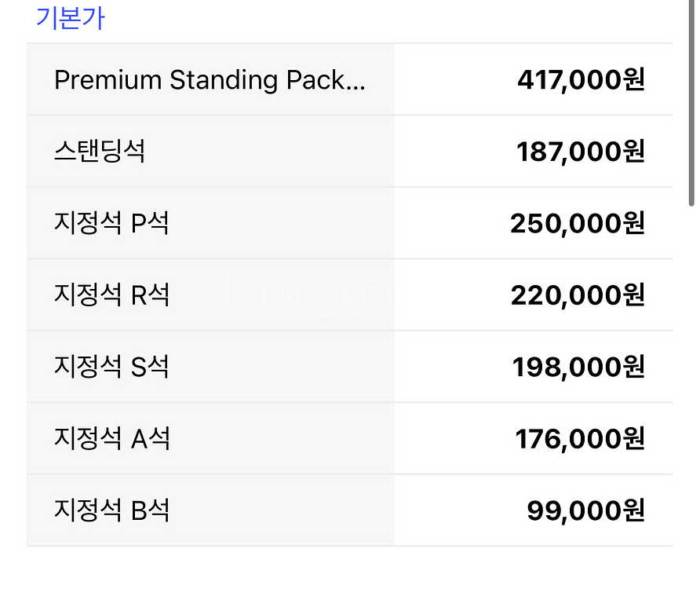Click the vertical scrollbar thumb
The width and height of the screenshot is (700, 589).
tap(691, 101)
